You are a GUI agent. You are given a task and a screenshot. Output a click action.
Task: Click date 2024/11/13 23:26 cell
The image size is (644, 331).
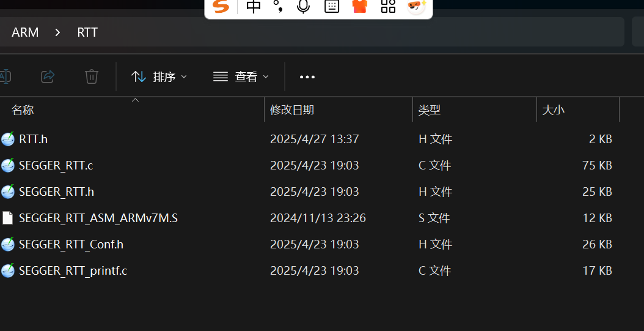(318, 218)
